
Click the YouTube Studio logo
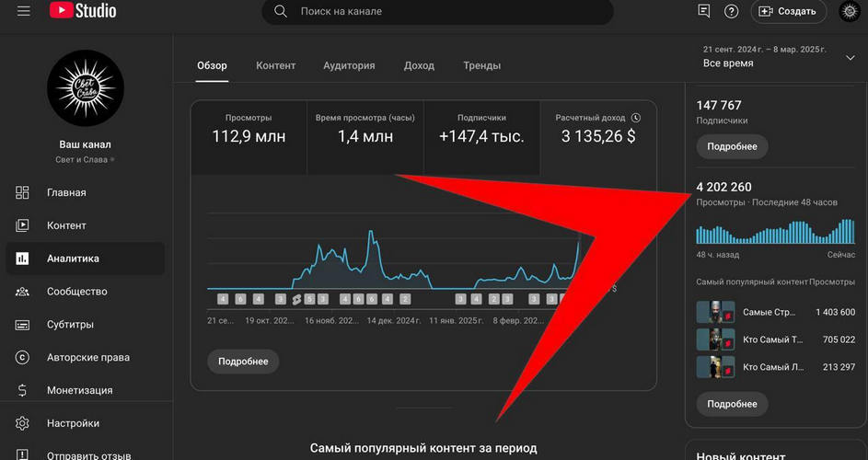[83, 11]
